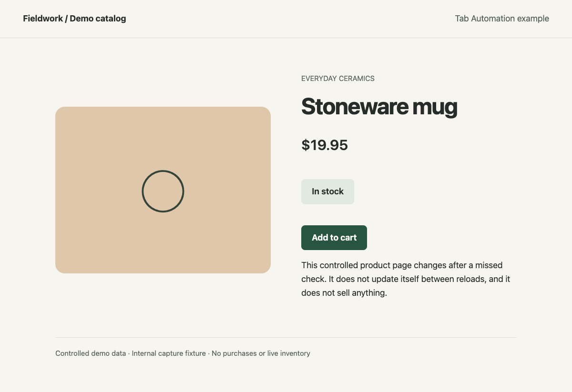572x392 pixels.
Task: Click the $19.95 price
Action: [x=325, y=145]
